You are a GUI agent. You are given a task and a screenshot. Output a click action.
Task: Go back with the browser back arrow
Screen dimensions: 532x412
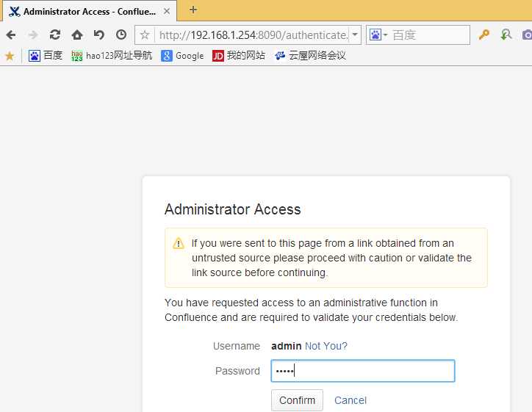11,35
